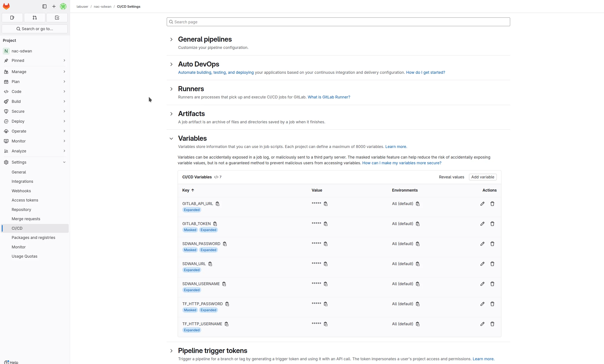Copy SDWAN_URL environment scope icon
This screenshot has width=604, height=364.
[417, 264]
